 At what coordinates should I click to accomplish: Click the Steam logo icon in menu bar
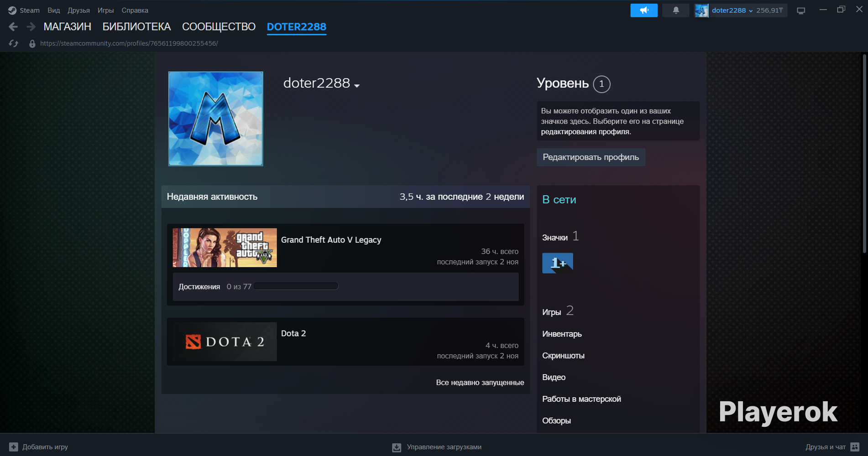pos(12,10)
